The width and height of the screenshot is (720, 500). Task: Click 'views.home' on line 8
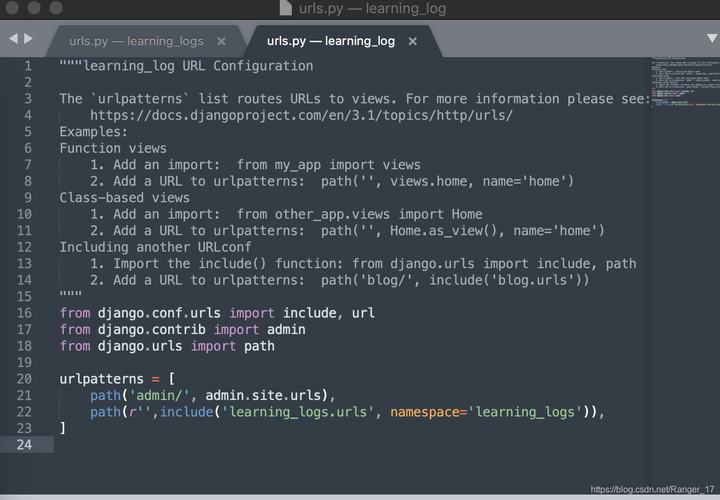coord(428,181)
